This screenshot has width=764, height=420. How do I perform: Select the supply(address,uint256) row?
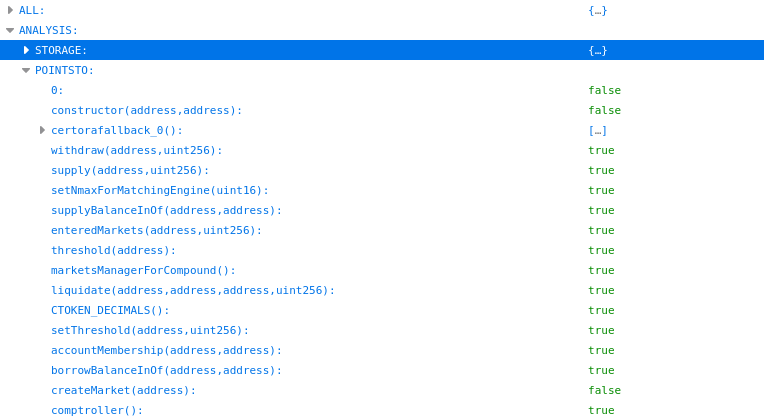(x=130, y=170)
